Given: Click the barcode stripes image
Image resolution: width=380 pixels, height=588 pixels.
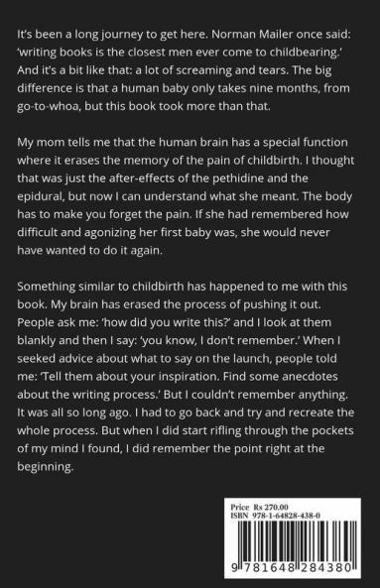Looking at the screenshot, I should [294, 541].
